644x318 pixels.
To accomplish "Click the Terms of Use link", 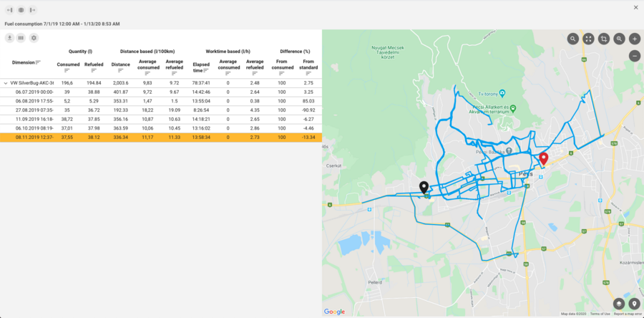I will point(600,314).
